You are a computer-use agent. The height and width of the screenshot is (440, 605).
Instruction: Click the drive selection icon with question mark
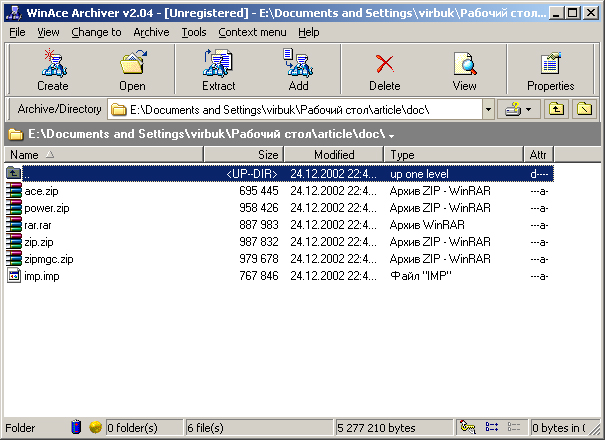click(513, 110)
